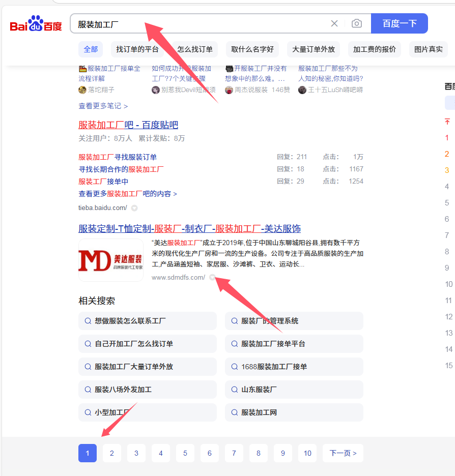
Task: Click the Baidu logo
Action: [36, 23]
